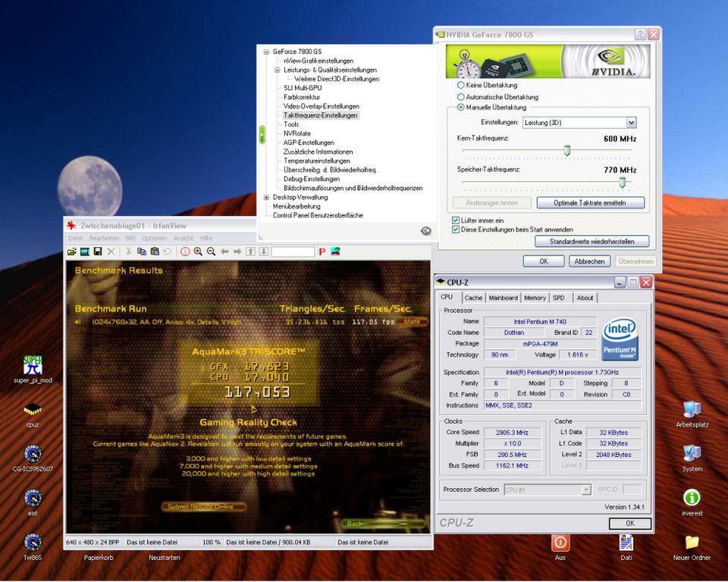Viewport: 728px width, 582px height.
Task: Click the Open file icon in IrfanView toolbar
Action: click(71, 252)
